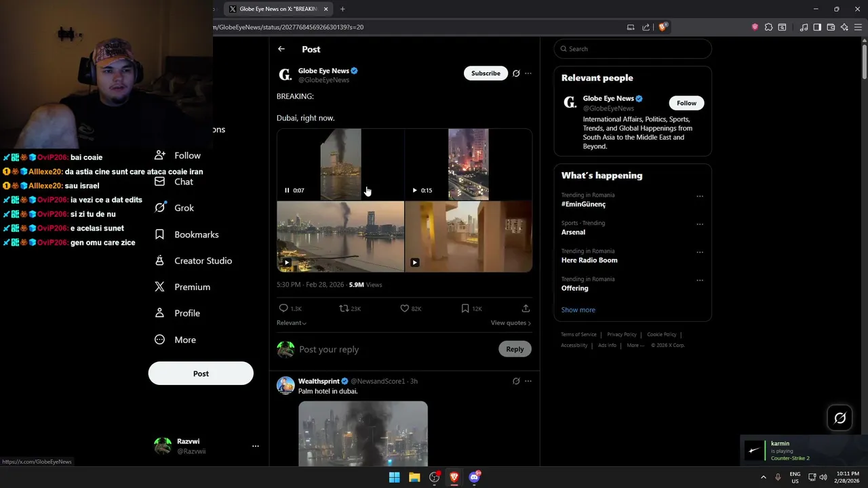The height and width of the screenshot is (488, 868).
Task: Open Windows Start menu
Action: click(394, 477)
